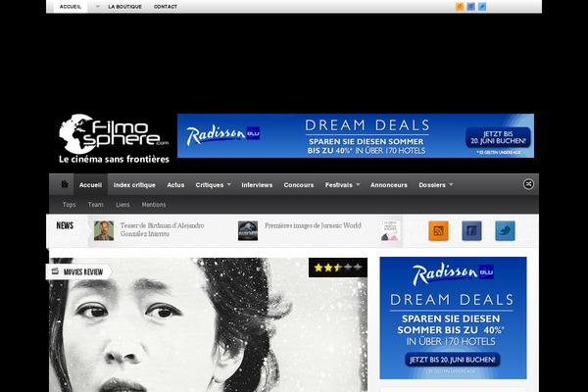
Task: Click the NEWS ticker label
Action: [65, 225]
